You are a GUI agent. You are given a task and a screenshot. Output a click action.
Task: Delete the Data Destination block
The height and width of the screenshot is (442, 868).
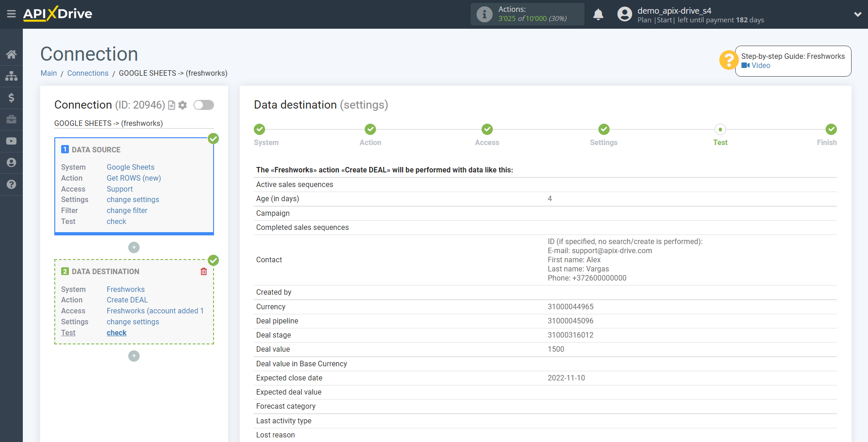pos(204,271)
